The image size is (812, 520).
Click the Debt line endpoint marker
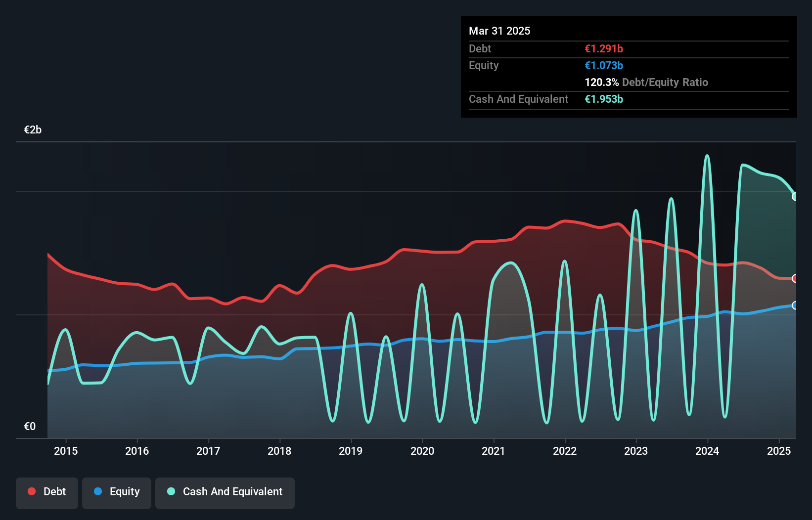pyautogui.click(x=795, y=278)
